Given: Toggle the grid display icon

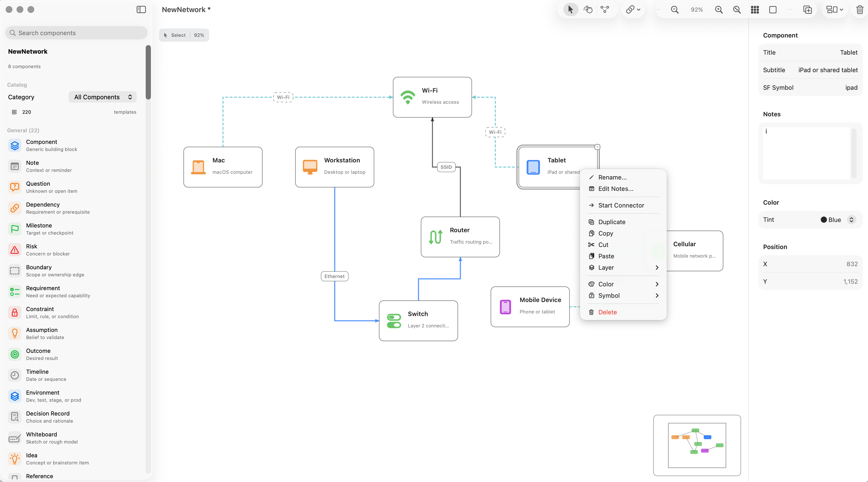Looking at the screenshot, I should point(755,10).
